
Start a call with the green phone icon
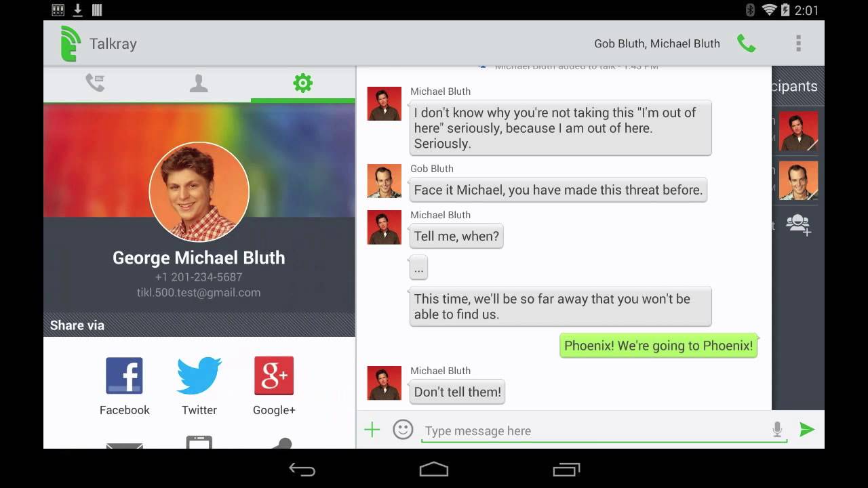746,43
